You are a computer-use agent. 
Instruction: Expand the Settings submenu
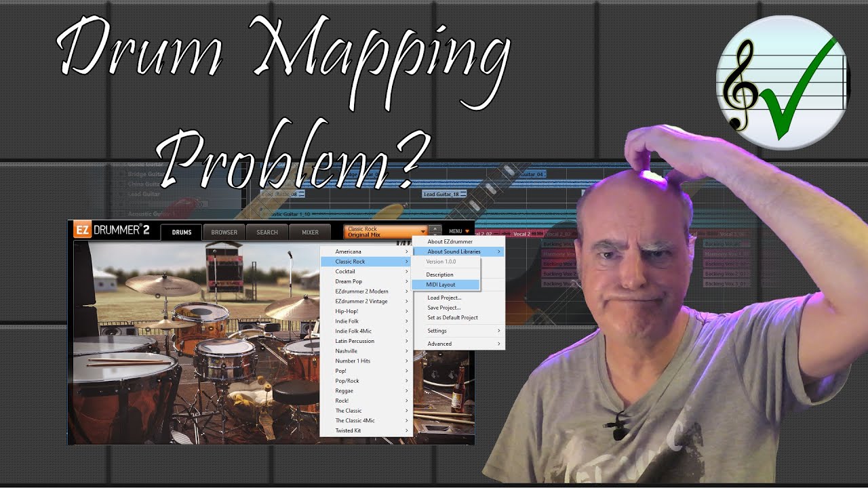coord(458,331)
